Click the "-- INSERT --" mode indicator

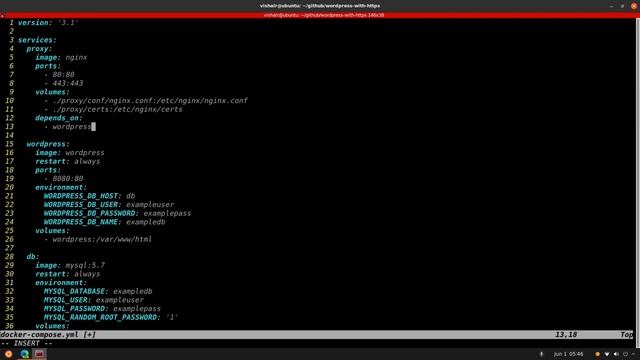[27, 343]
